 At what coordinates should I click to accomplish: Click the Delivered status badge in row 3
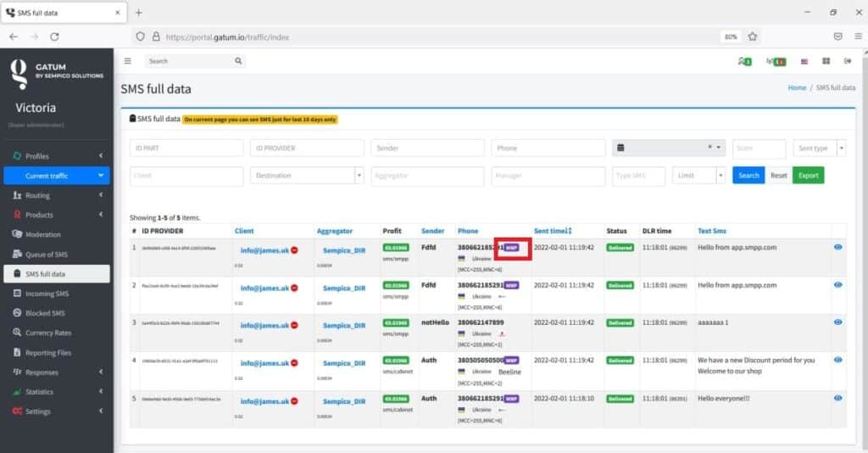coord(620,323)
